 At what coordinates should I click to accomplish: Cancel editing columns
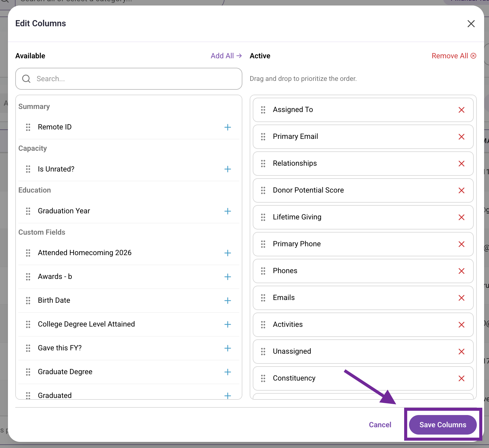tap(380, 425)
